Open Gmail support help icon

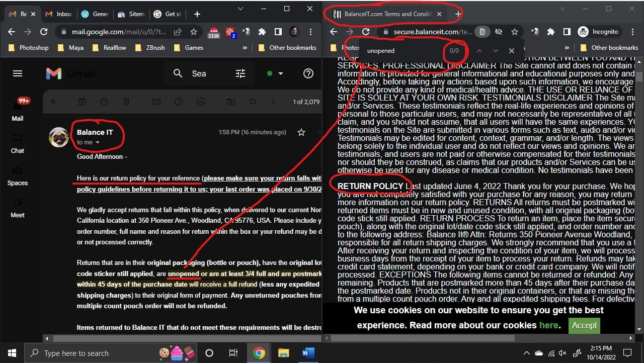pyautogui.click(x=308, y=73)
